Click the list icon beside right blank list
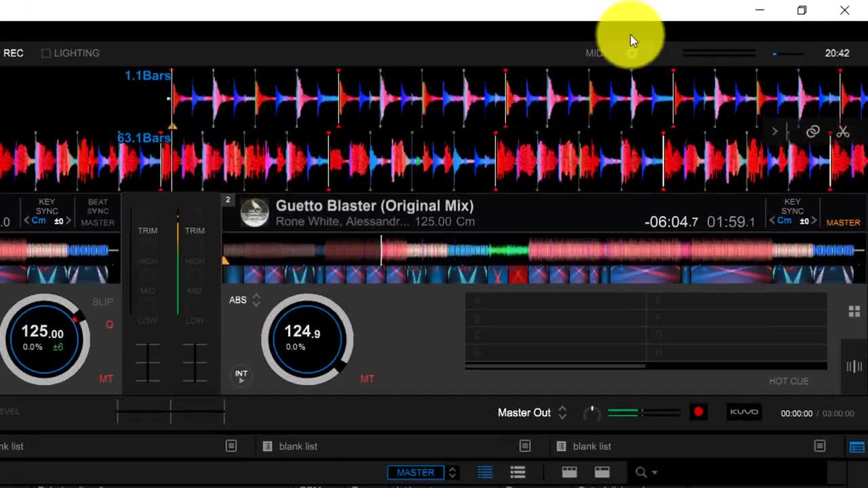 point(561,446)
